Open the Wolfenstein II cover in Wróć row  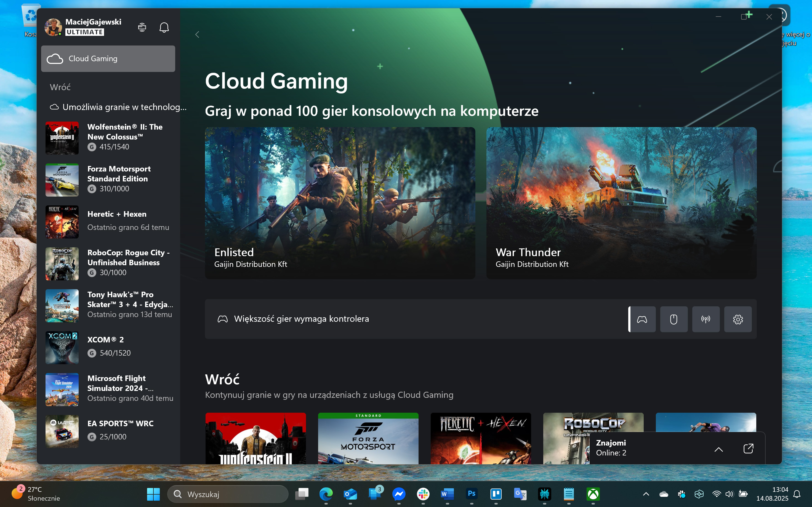click(x=256, y=438)
